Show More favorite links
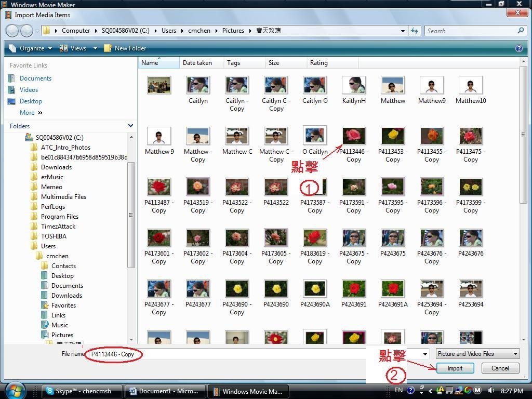The image size is (532, 399). tap(31, 113)
